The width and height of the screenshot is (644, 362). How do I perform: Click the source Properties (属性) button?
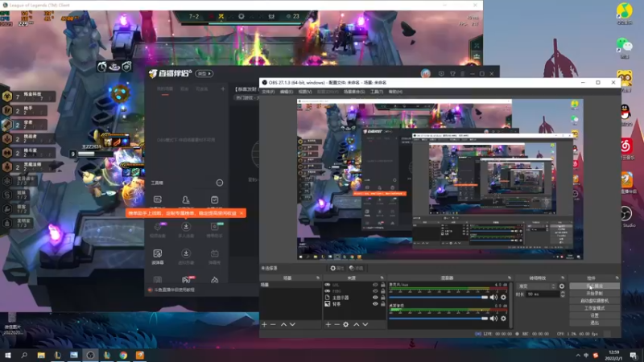coord(336,268)
